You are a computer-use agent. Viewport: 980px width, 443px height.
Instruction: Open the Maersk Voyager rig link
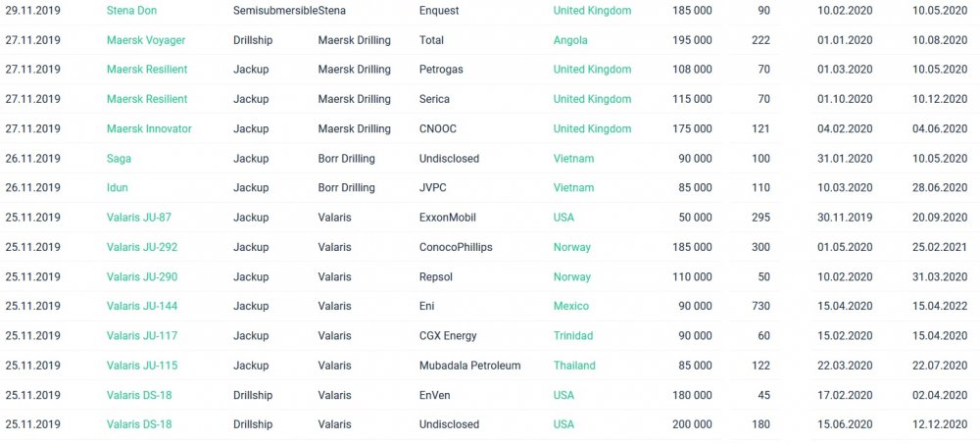[x=145, y=40]
